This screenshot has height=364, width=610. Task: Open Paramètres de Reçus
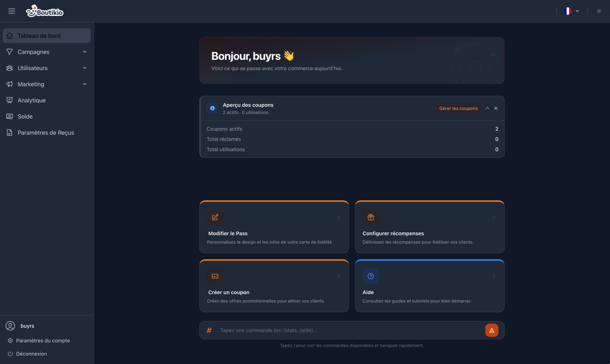pyautogui.click(x=46, y=133)
